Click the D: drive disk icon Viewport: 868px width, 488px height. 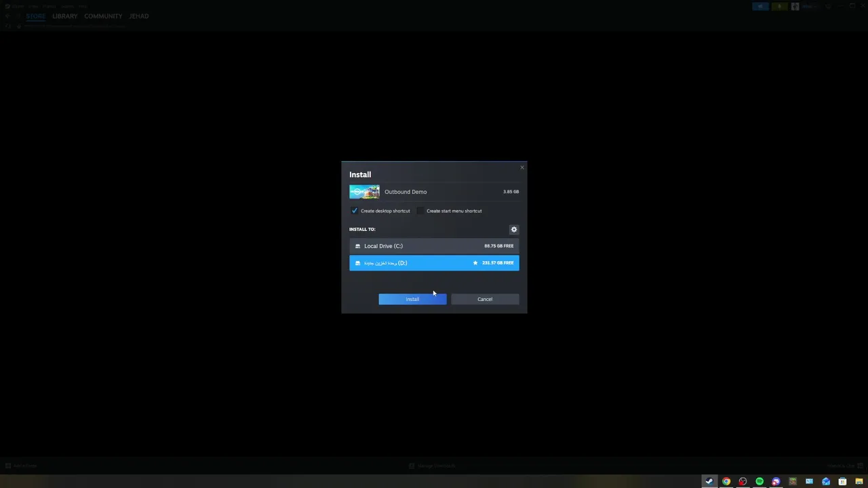(x=357, y=263)
